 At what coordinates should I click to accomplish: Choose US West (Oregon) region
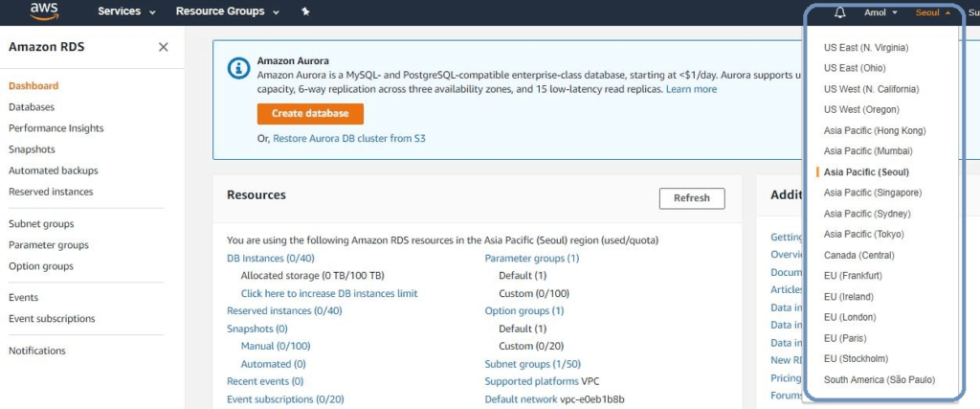(861, 109)
